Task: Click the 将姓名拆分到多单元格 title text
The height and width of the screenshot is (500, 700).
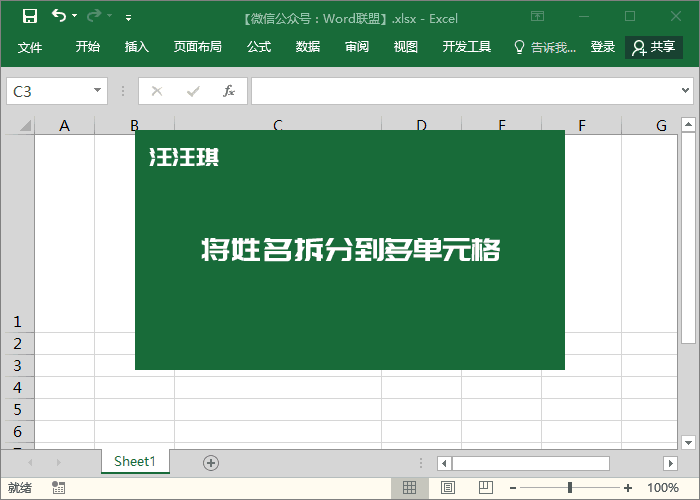Action: (x=350, y=249)
